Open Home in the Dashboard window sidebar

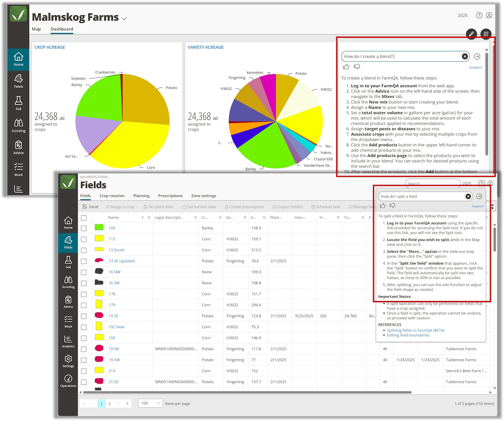(x=19, y=59)
